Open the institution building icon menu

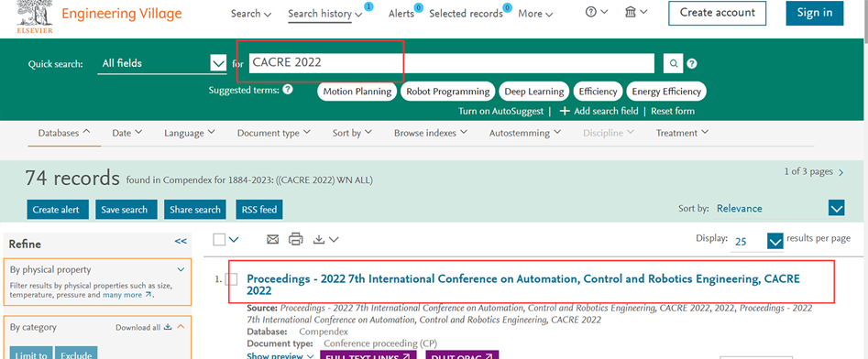point(635,12)
